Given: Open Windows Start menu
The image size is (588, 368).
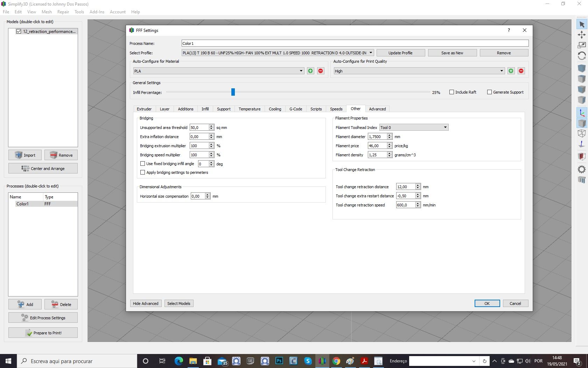Looking at the screenshot, I should 8,361.
